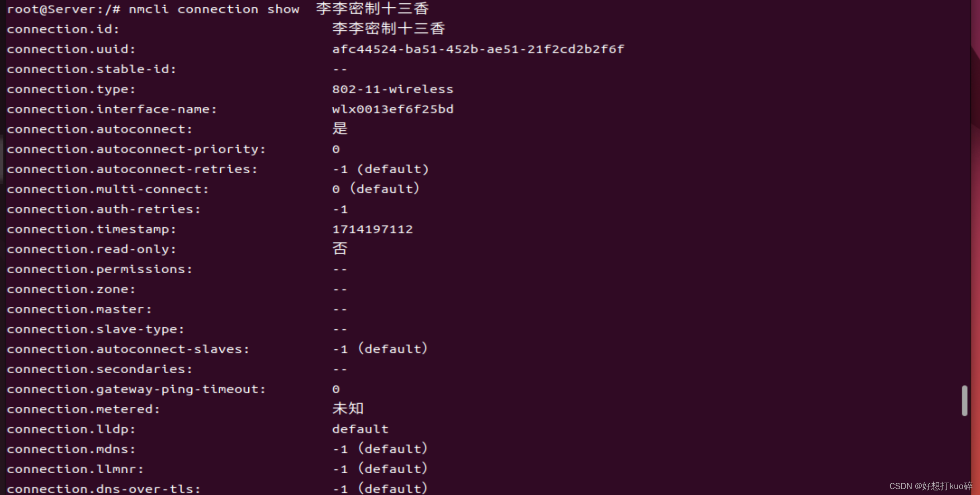Click the connection.id value 李李密制十三香
This screenshot has height=495, width=980.
coord(388,29)
